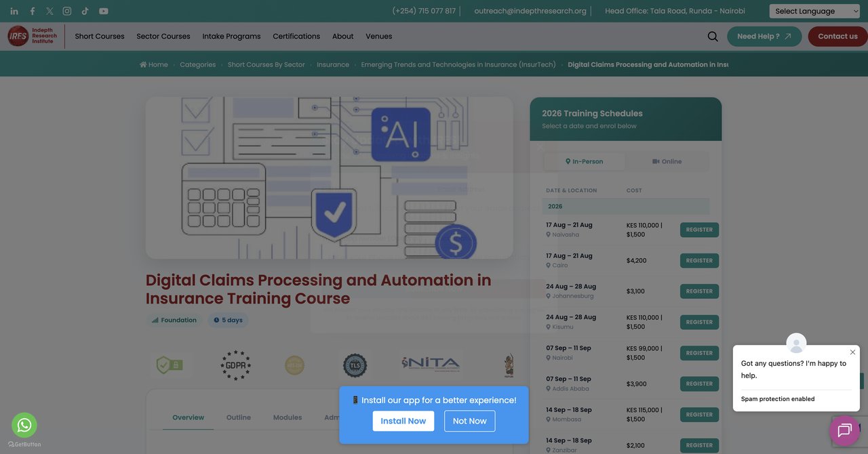Viewport: 868px width, 454px height.
Task: Open the Outline tab
Action: pyautogui.click(x=239, y=417)
